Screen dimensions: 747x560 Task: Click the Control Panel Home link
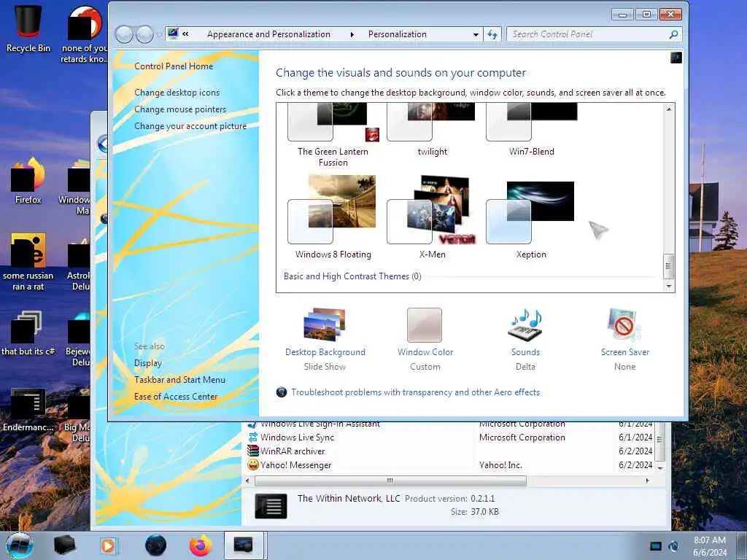point(174,66)
